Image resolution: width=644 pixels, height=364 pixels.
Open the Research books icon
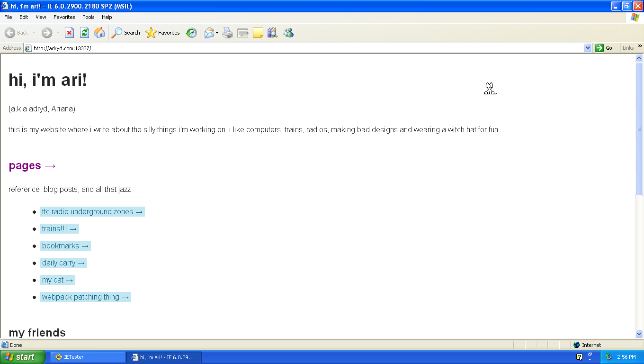(x=272, y=32)
